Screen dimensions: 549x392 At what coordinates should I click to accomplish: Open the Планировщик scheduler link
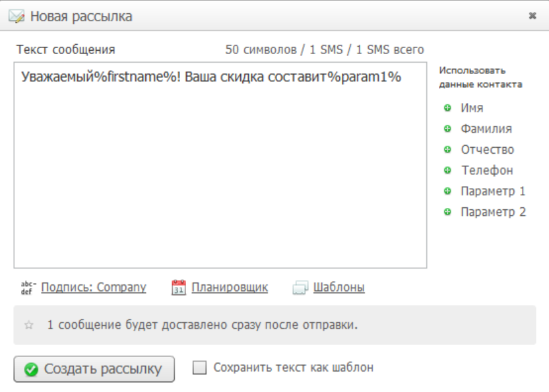click(x=230, y=288)
